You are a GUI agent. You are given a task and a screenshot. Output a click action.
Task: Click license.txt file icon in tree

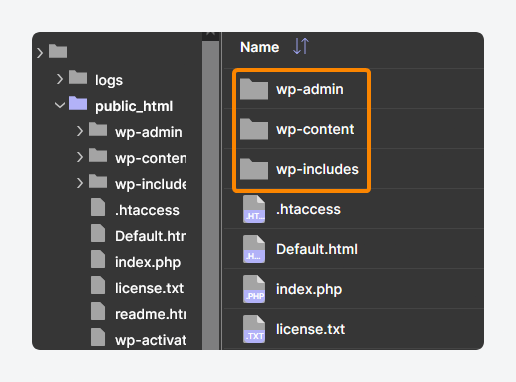coord(98,285)
